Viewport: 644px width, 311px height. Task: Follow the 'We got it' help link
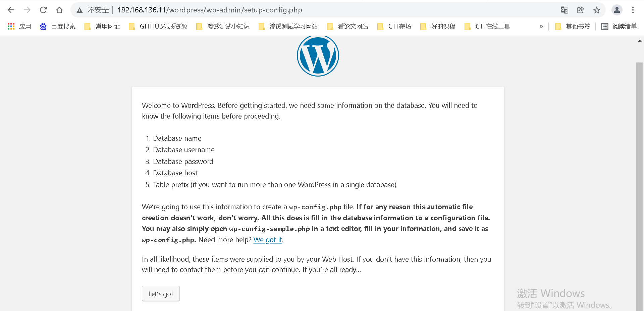[x=268, y=240]
